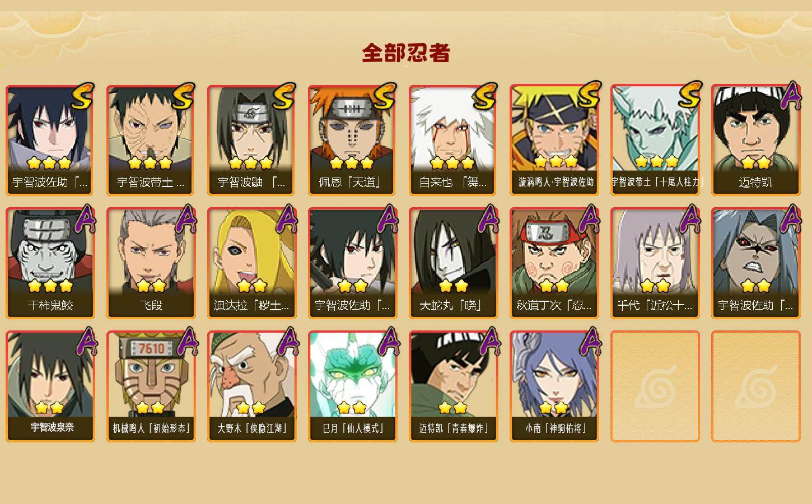The width and height of the screenshot is (812, 504).
Task: Select 宇智波带土「十尾人柱力」 card
Action: 655,140
